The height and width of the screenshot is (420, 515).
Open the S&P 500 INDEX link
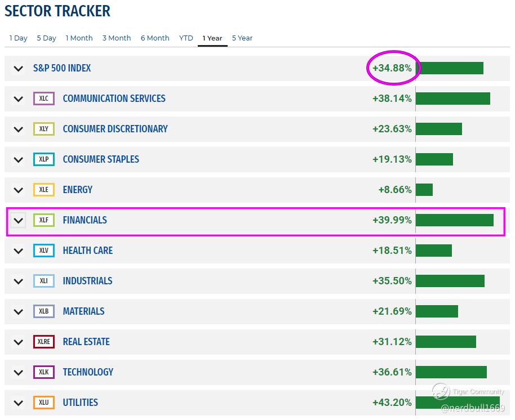tap(62, 68)
